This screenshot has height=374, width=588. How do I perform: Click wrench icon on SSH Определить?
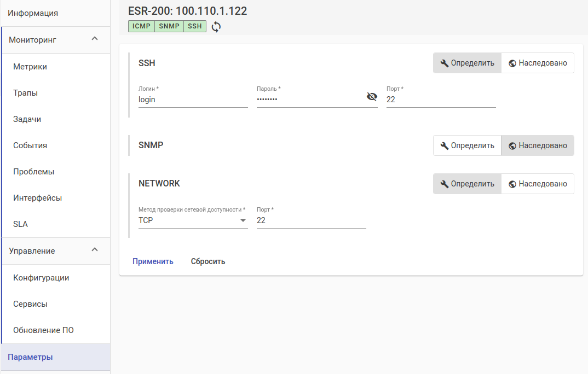[x=445, y=63]
